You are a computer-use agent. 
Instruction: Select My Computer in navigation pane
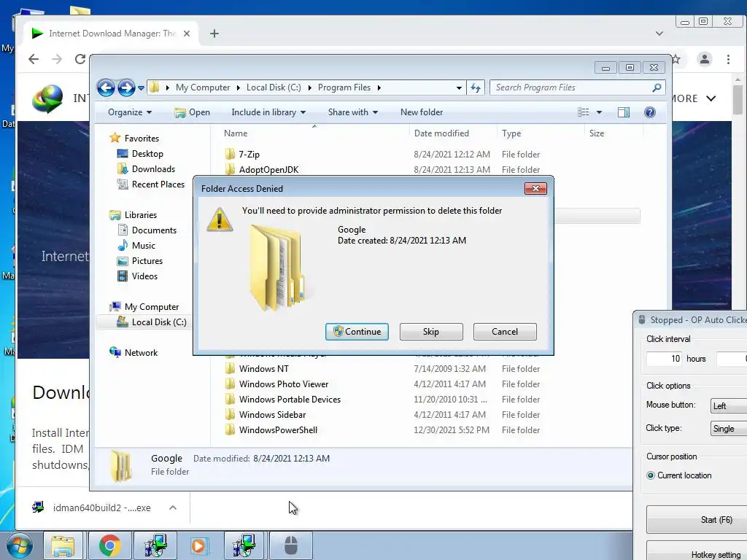coord(152,307)
